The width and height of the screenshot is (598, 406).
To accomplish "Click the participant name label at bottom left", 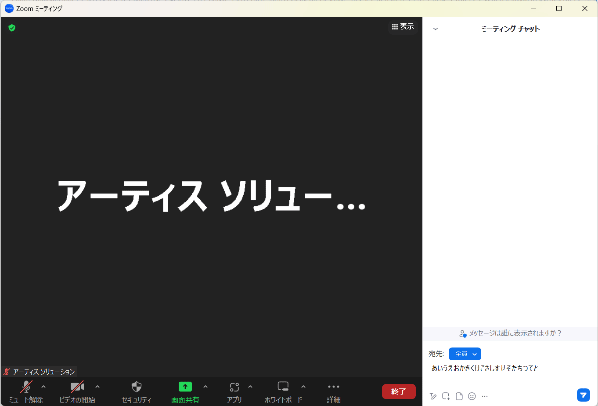I will coord(40,372).
